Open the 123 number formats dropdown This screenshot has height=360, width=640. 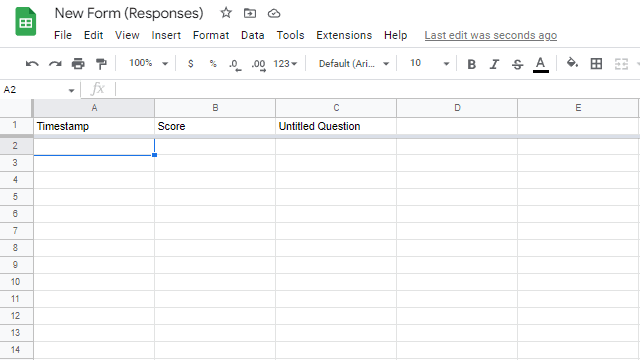[x=285, y=64]
